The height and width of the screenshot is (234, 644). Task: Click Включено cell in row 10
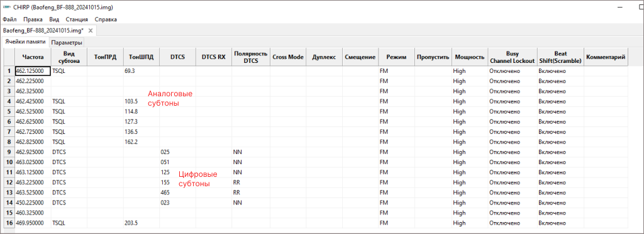pos(560,162)
